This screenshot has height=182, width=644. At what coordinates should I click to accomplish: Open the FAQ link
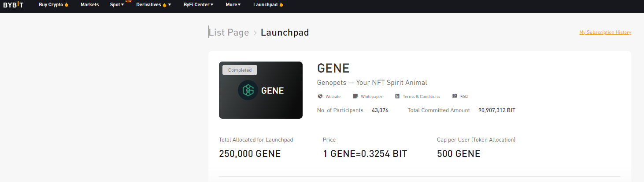click(x=464, y=97)
